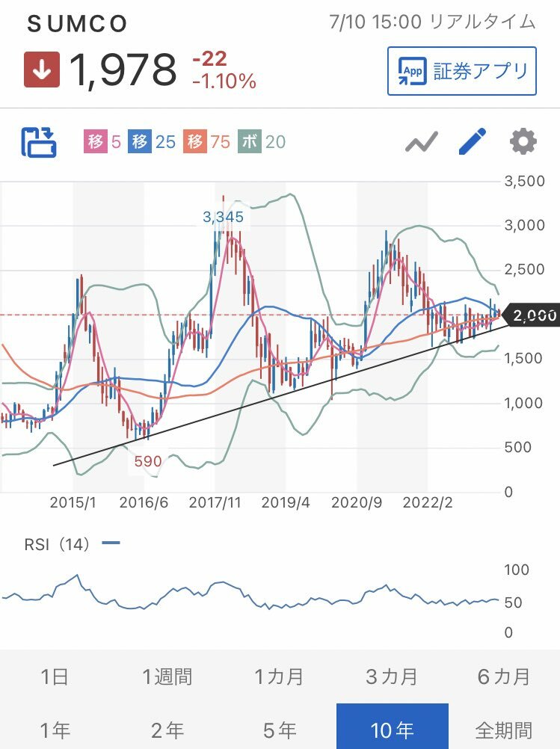
Task: Activate the pencil drawing tool
Action: pyautogui.click(x=472, y=141)
